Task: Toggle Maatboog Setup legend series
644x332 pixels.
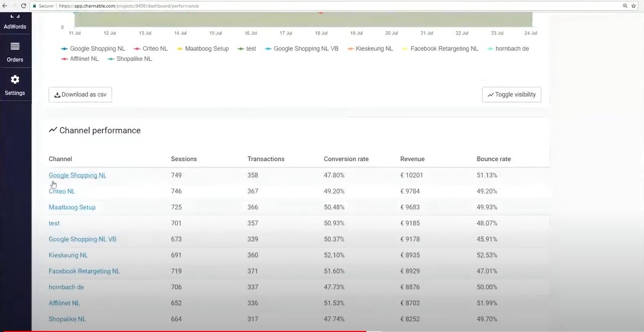Action: [x=203, y=48]
